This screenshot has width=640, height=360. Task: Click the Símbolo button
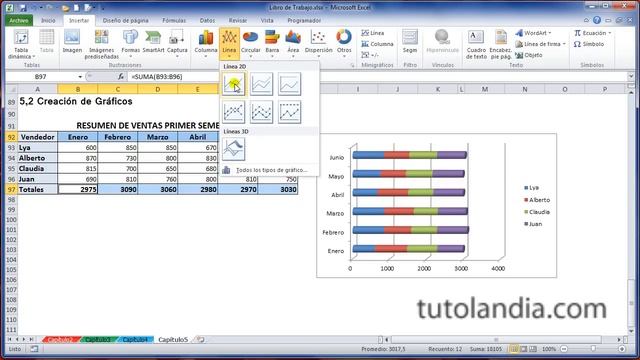point(589,44)
